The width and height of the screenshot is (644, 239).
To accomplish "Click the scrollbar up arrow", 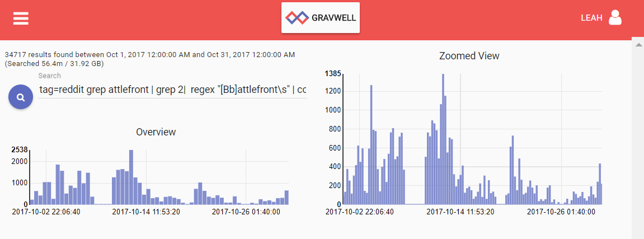I will pyautogui.click(x=639, y=44).
